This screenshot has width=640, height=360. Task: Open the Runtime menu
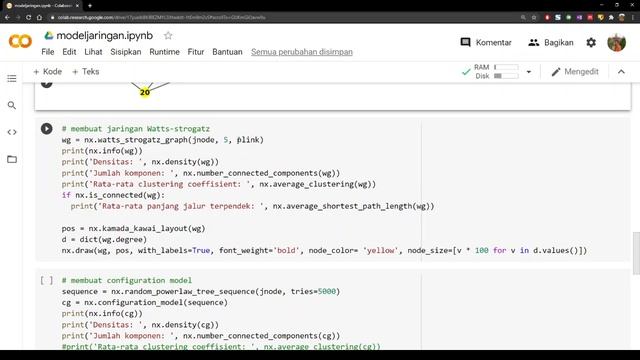(x=164, y=52)
